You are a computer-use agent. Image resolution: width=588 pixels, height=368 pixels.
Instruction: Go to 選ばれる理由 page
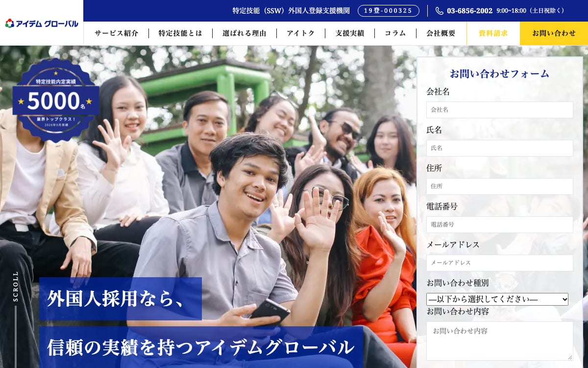tap(245, 33)
